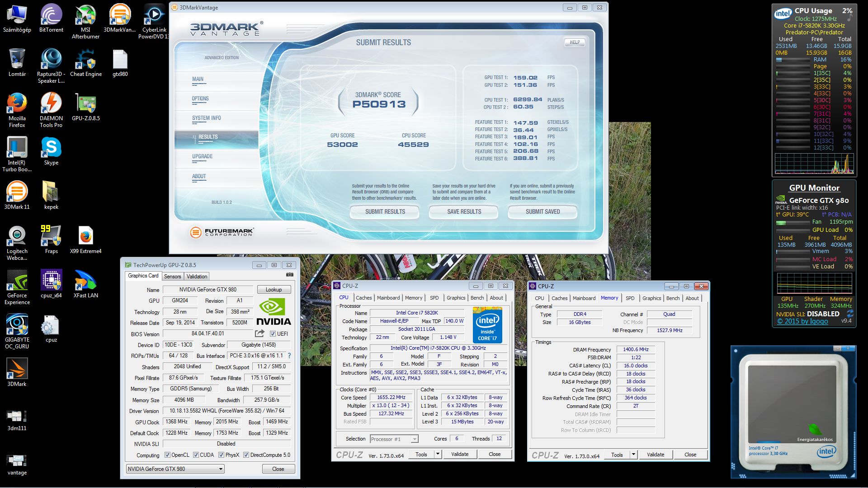This screenshot has width=868, height=488.
Task: Toggle the OpenCL computing checkbox
Action: pyautogui.click(x=168, y=455)
